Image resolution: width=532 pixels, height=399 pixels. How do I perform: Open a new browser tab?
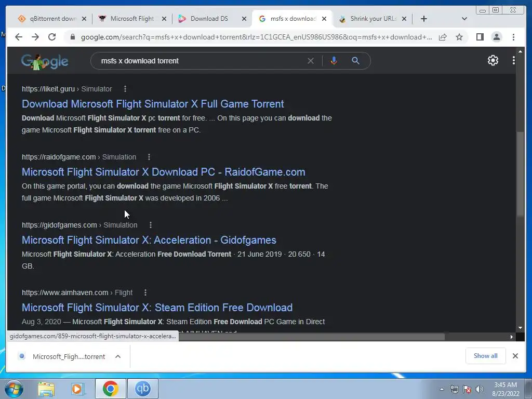424,19
